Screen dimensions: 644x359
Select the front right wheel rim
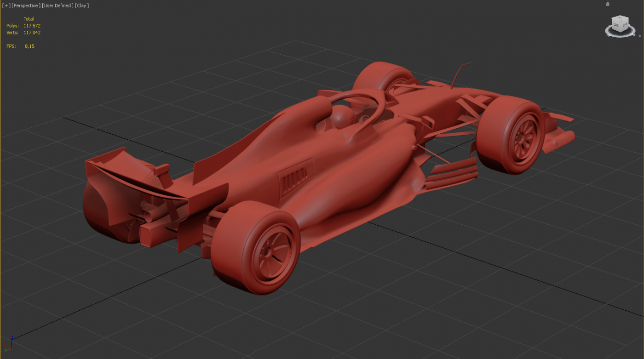[x=523, y=137]
